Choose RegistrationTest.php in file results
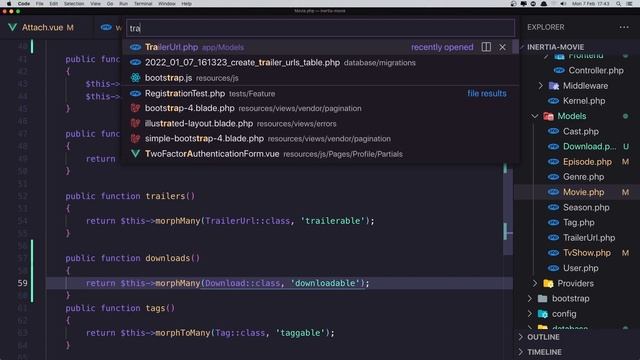Screen dimensions: 640x360 tap(320, 93)
